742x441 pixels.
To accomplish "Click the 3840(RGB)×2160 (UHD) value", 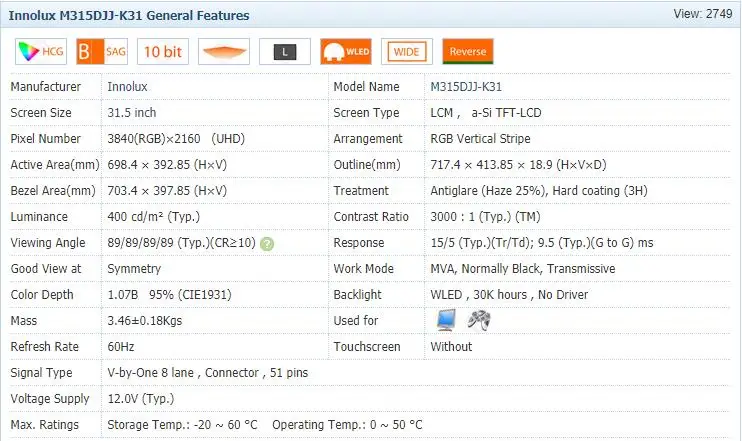I will pyautogui.click(x=176, y=139).
